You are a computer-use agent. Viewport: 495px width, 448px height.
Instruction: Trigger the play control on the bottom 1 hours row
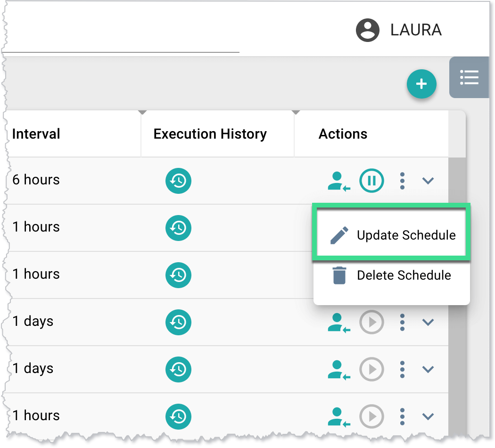(x=371, y=416)
